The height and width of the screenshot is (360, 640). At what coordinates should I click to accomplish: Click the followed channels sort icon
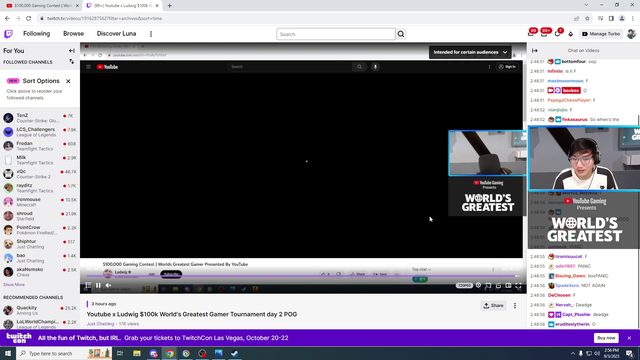[72, 62]
